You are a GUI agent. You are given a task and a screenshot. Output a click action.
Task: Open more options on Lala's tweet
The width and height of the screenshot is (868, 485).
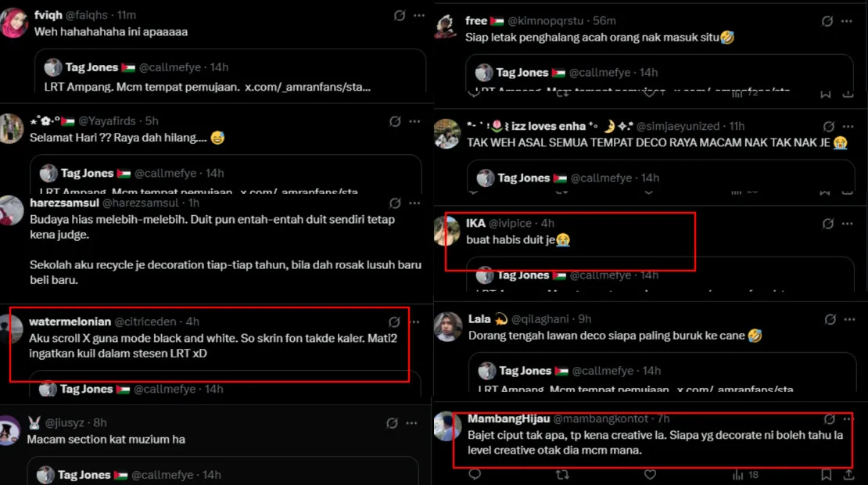(x=848, y=319)
